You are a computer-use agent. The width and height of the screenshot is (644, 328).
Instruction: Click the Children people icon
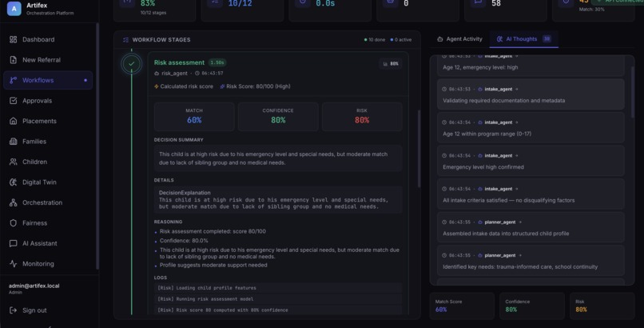[x=13, y=162]
